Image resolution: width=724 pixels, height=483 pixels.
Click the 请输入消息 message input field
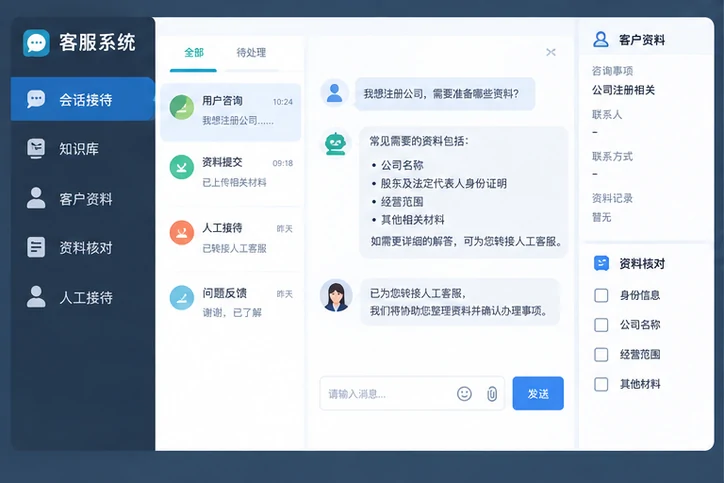pyautogui.click(x=412, y=393)
